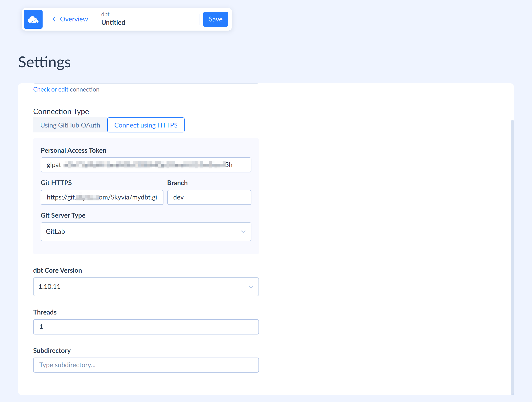Focus the Subdirectory input box

pos(146,365)
